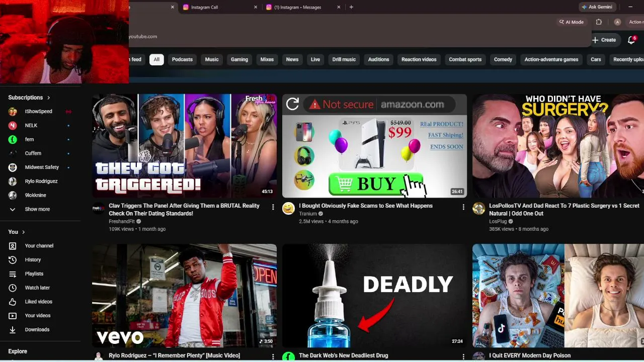Open ISHowSpeed channel avatar in subscriptions

(13, 112)
